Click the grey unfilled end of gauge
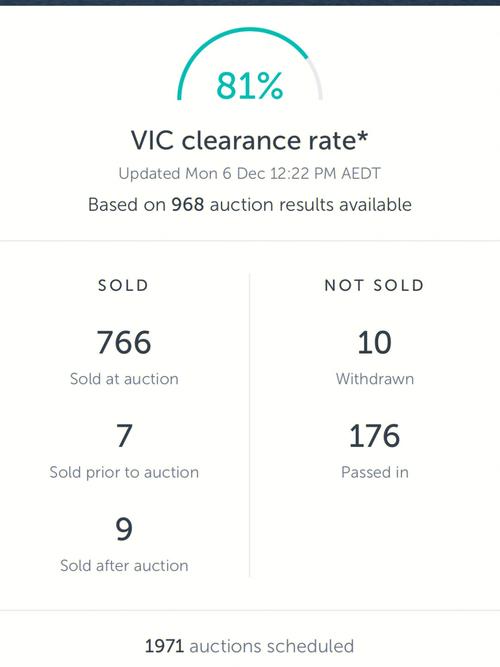Viewport: 500px width, 667px height. [317, 79]
